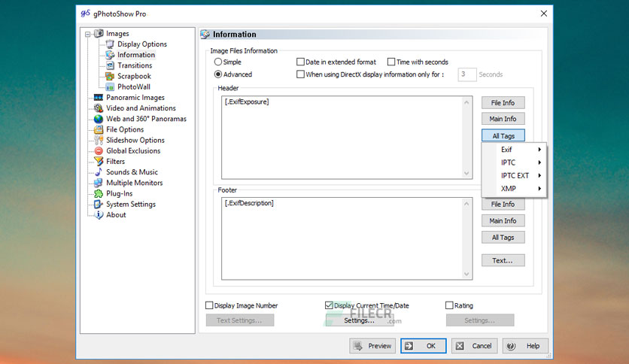Image resolution: width=629 pixels, height=364 pixels.
Task: Click the Video and Animations icon
Action: tap(99, 108)
